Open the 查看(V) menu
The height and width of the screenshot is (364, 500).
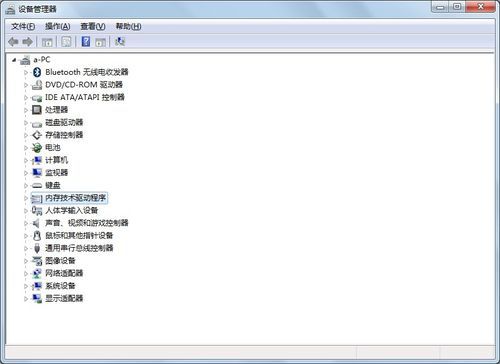click(93, 26)
